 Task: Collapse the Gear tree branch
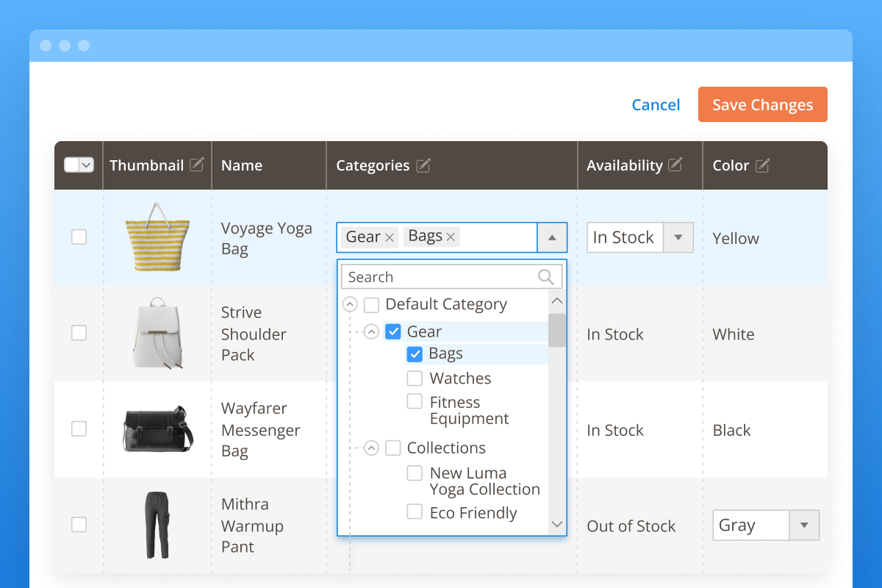coord(371,331)
